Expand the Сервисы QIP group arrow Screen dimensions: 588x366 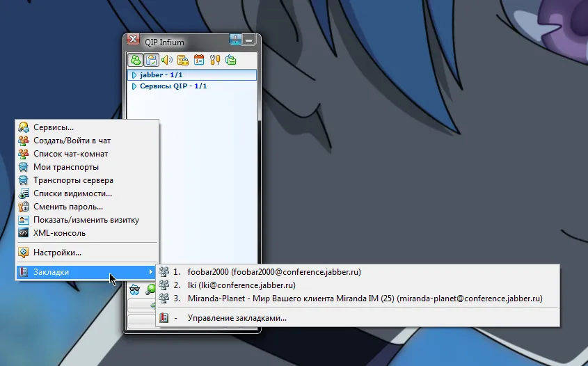(134, 86)
